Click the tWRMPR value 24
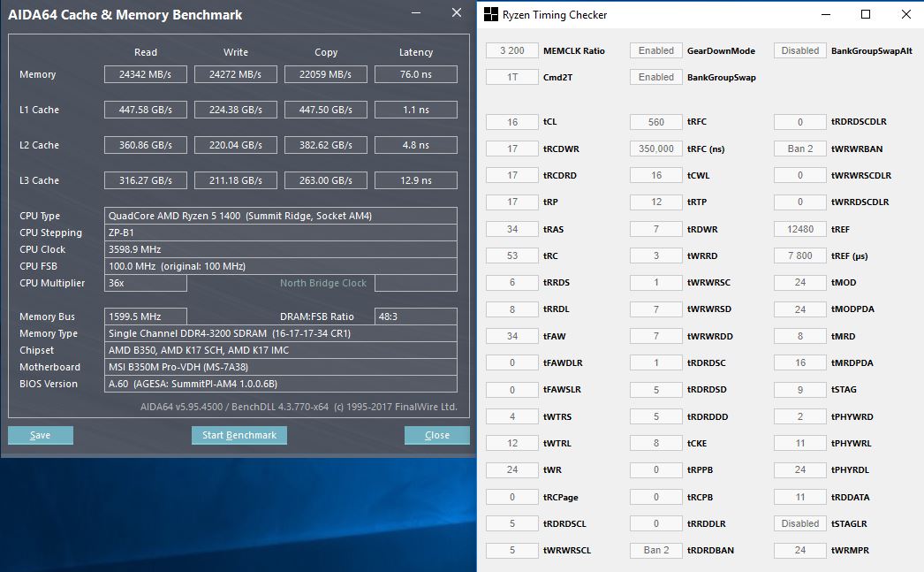The image size is (924, 572). (800, 550)
